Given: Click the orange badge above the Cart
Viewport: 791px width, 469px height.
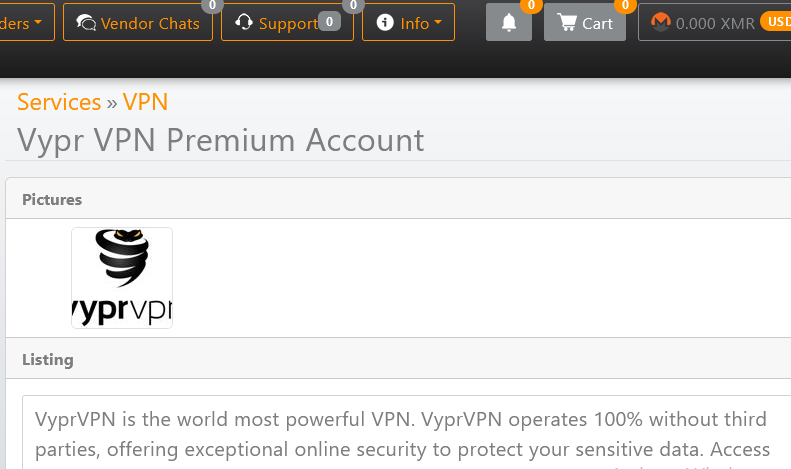Looking at the screenshot, I should (626, 6).
